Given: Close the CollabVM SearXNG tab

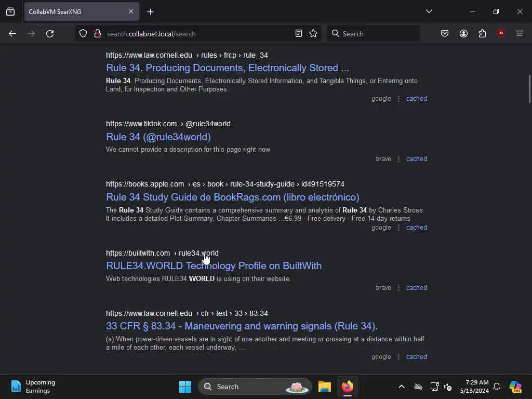Looking at the screenshot, I should 131,11.
